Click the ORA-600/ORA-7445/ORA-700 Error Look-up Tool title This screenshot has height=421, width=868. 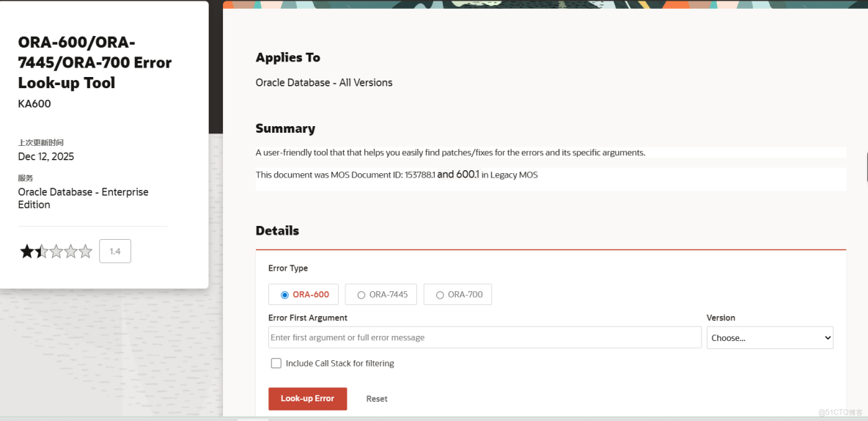(x=95, y=62)
